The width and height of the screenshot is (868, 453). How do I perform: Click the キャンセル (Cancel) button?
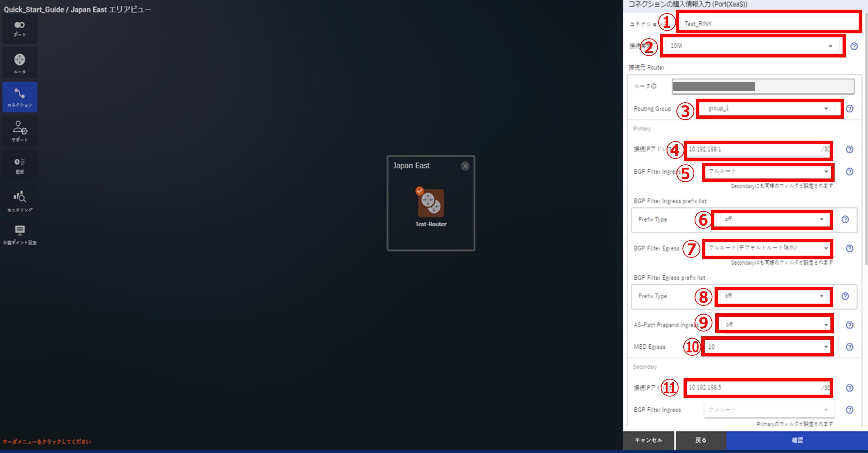point(648,440)
